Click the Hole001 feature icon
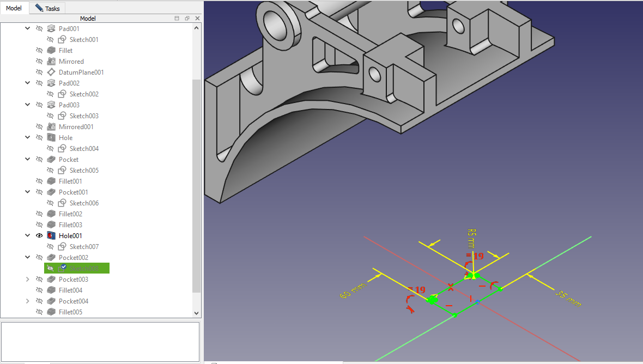The image size is (643, 364). pos(51,236)
